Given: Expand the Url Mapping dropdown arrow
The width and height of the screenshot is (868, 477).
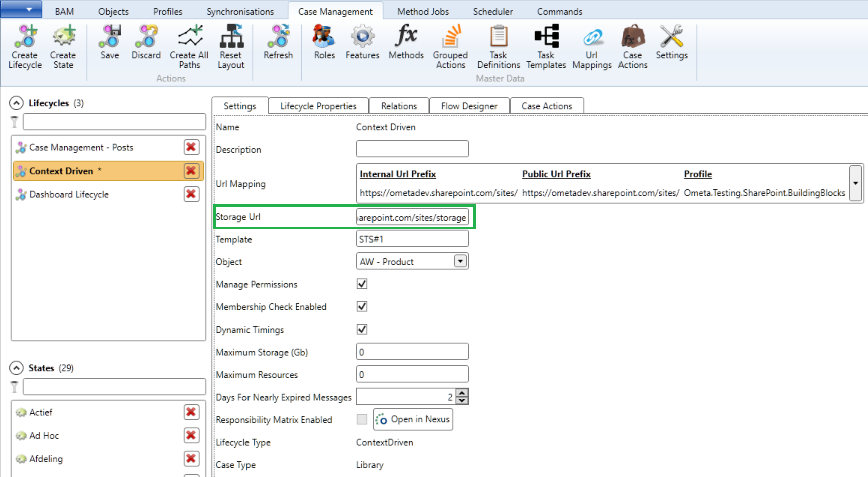Looking at the screenshot, I should point(855,183).
